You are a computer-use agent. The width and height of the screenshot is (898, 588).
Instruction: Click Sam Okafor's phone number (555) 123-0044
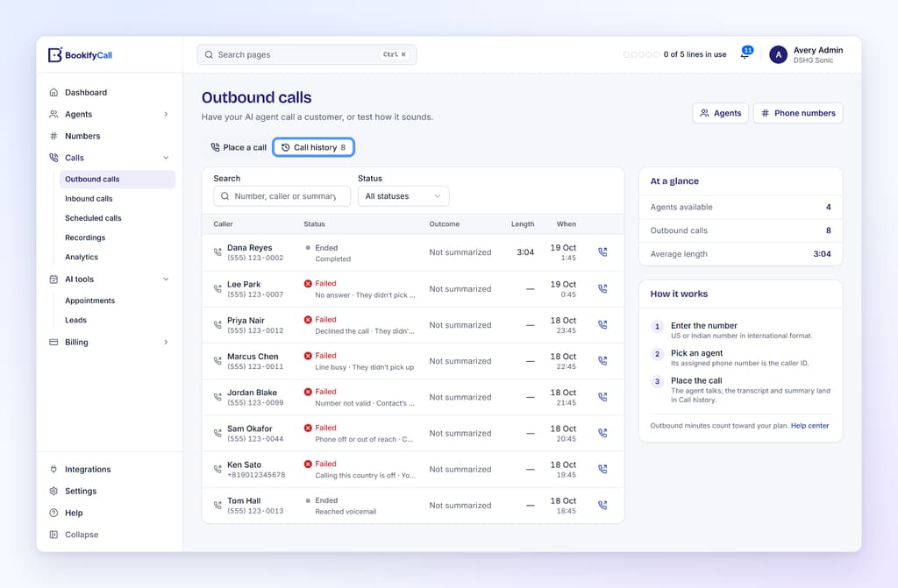coord(255,438)
